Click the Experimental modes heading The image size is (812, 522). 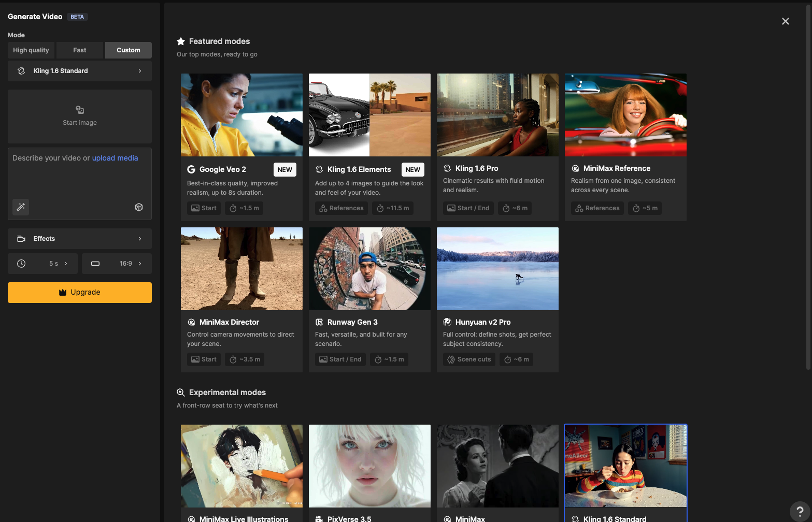227,393
